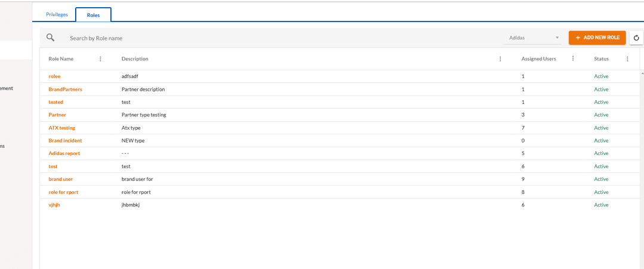644x269 pixels.
Task: Open Assigned Users column options menu
Action: coord(573,58)
